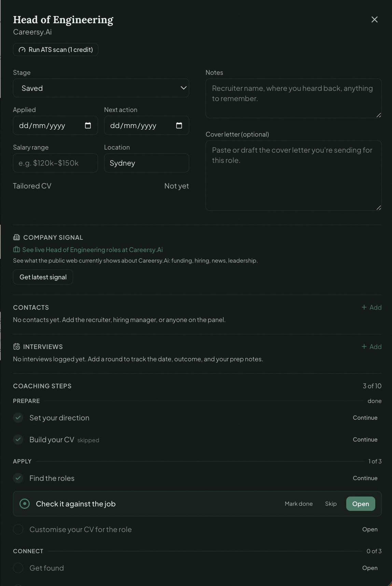Open the Check it against the job step
This screenshot has width=392, height=586.
click(361, 504)
